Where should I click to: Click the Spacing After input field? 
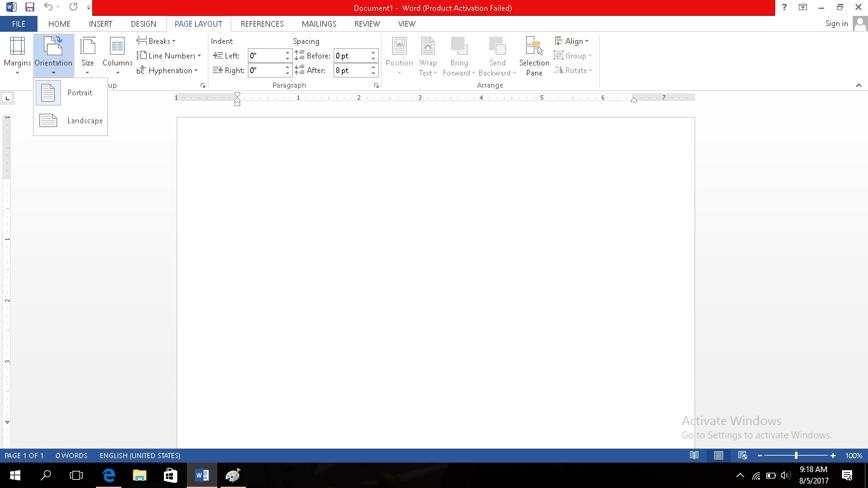point(351,71)
